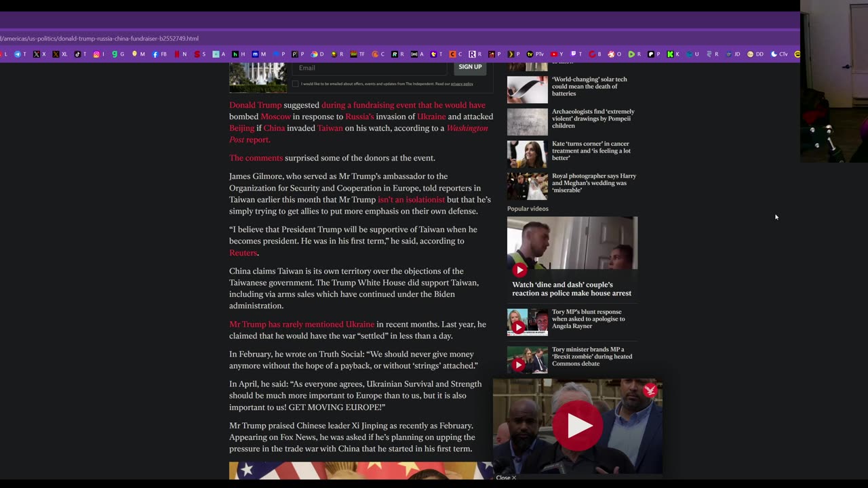
Task: Open the 'World-changing' solar tech headline
Action: 589,86
